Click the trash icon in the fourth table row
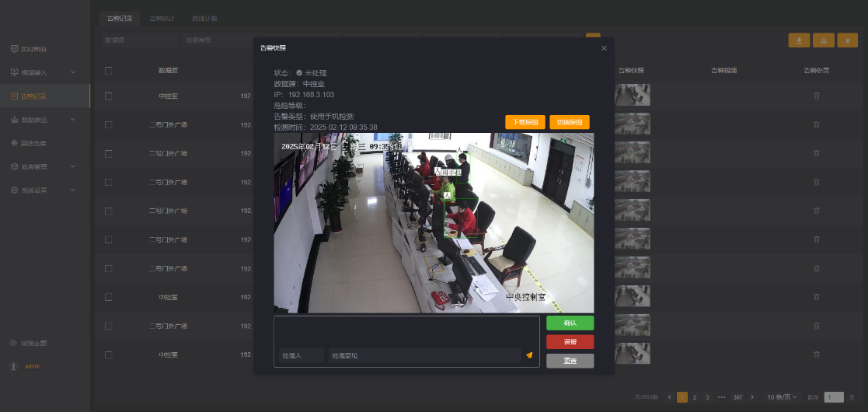 pyautogui.click(x=817, y=182)
